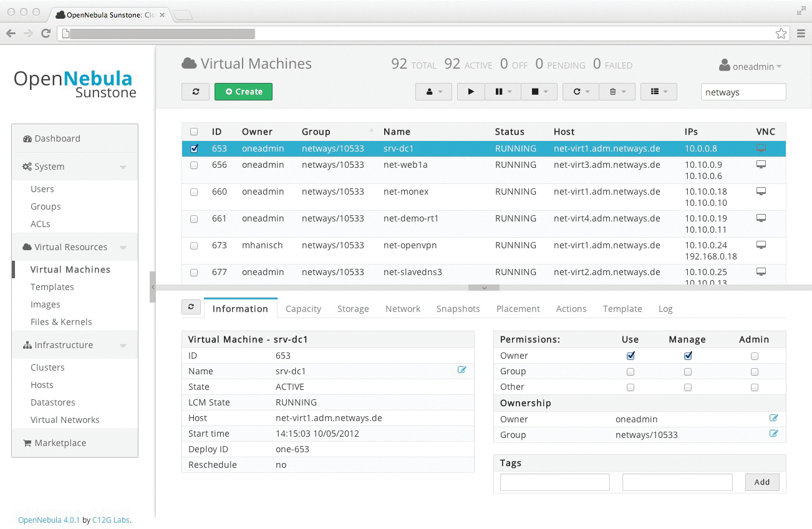Uncheck the selected checkbox for VM 653
812x529 pixels.
pyautogui.click(x=194, y=148)
